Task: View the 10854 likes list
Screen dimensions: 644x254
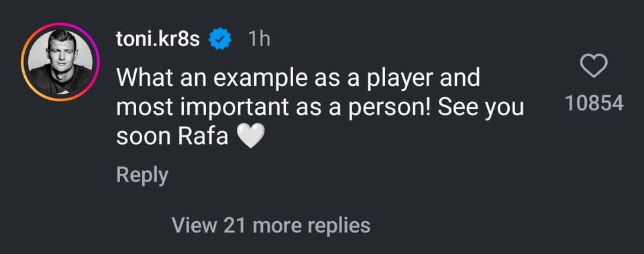Action: point(594,103)
